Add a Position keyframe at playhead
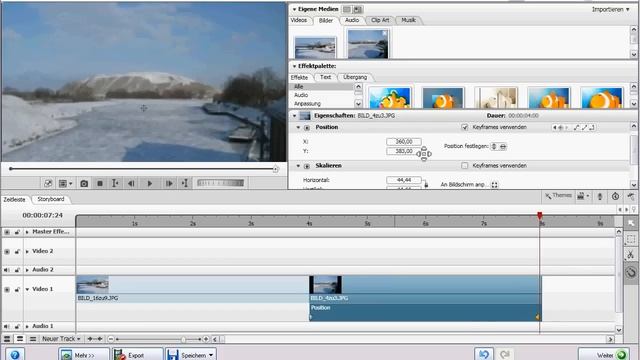 coord(560,128)
